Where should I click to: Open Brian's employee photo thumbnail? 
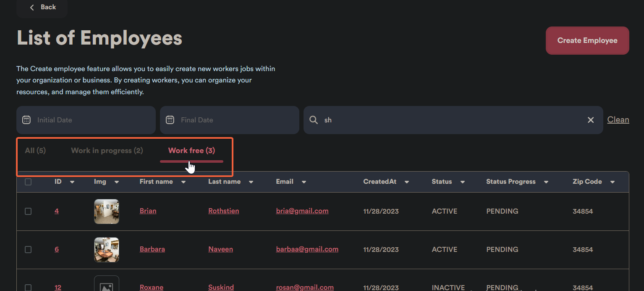tap(107, 211)
